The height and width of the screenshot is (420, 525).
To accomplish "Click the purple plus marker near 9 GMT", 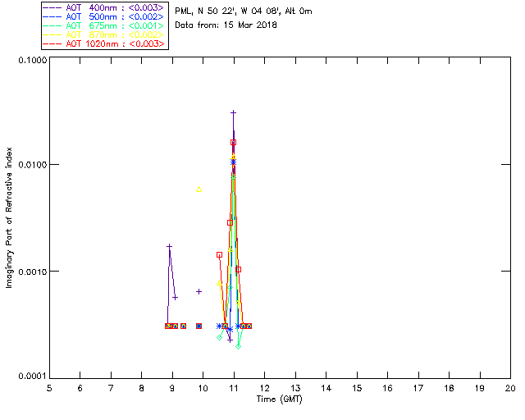I will (x=170, y=247).
